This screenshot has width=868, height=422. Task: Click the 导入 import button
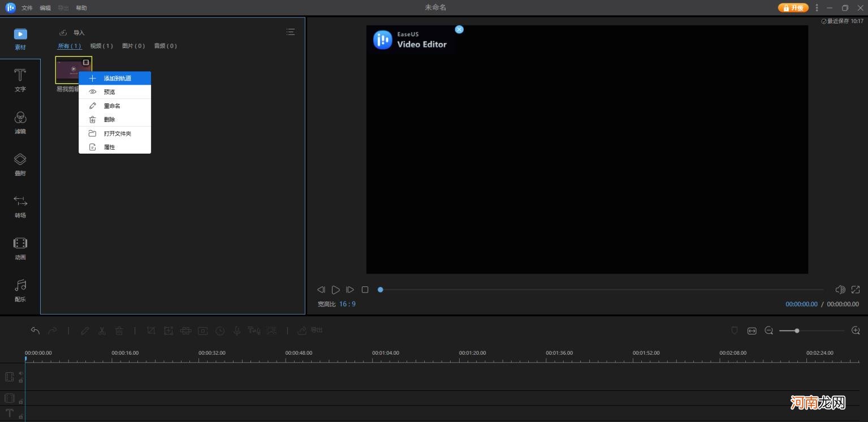(x=72, y=33)
